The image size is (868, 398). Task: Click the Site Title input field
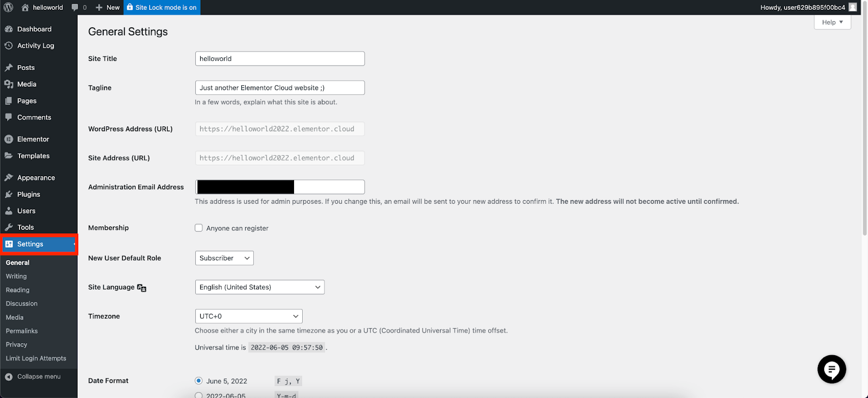coord(280,59)
